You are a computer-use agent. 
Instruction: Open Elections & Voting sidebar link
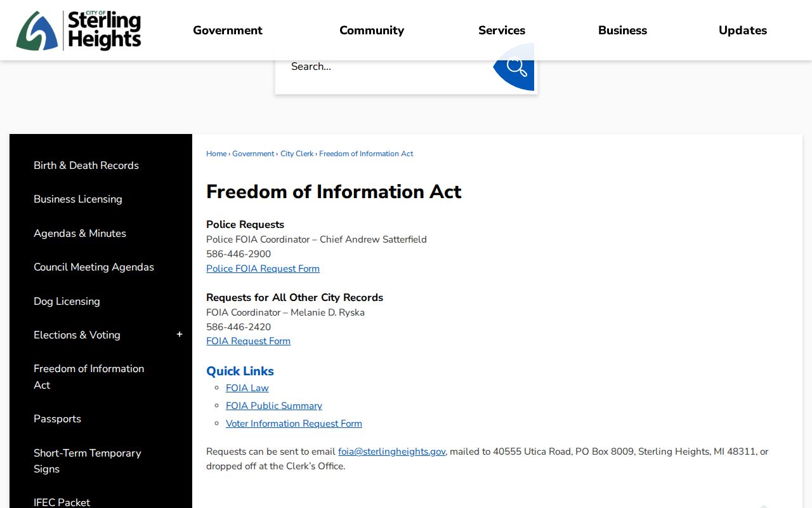pyautogui.click(x=77, y=335)
